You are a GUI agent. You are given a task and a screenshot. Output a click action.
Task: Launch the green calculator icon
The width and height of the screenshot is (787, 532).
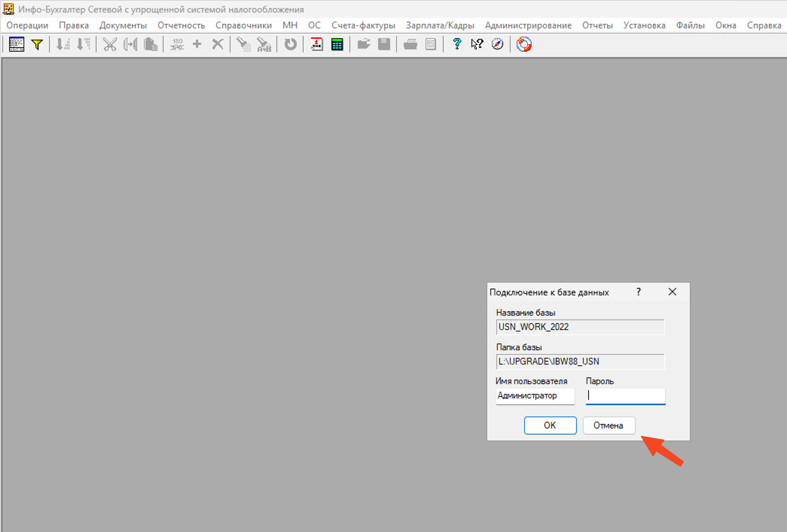[337, 45]
